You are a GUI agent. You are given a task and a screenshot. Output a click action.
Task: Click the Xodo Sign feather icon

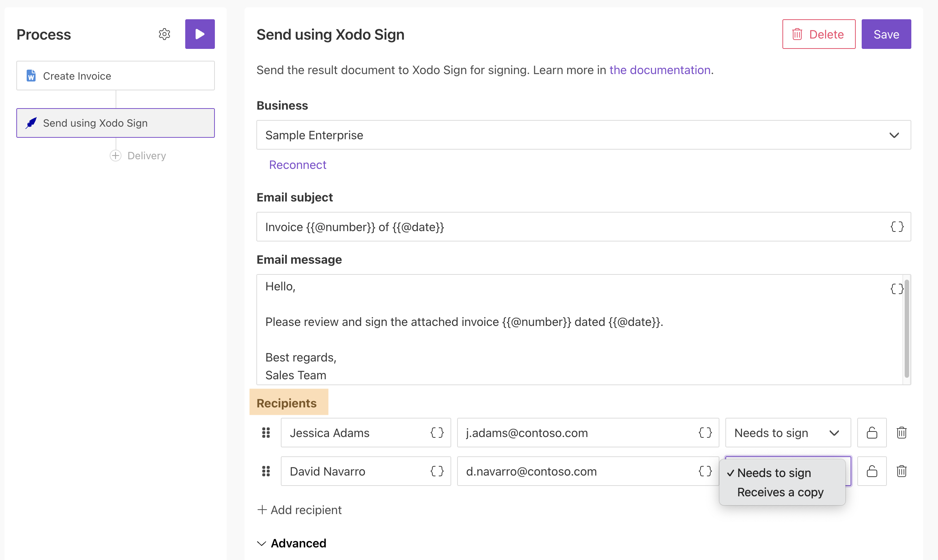click(x=31, y=123)
